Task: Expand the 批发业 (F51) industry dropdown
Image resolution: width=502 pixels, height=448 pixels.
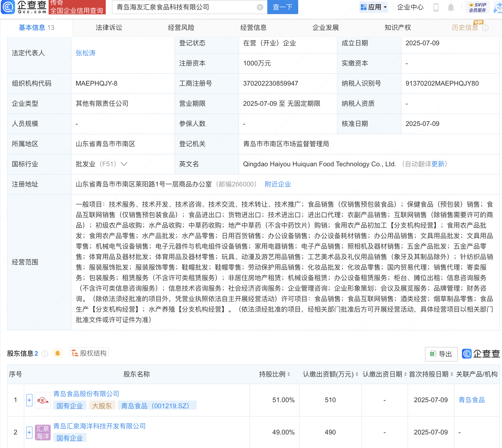Action: tap(124, 164)
